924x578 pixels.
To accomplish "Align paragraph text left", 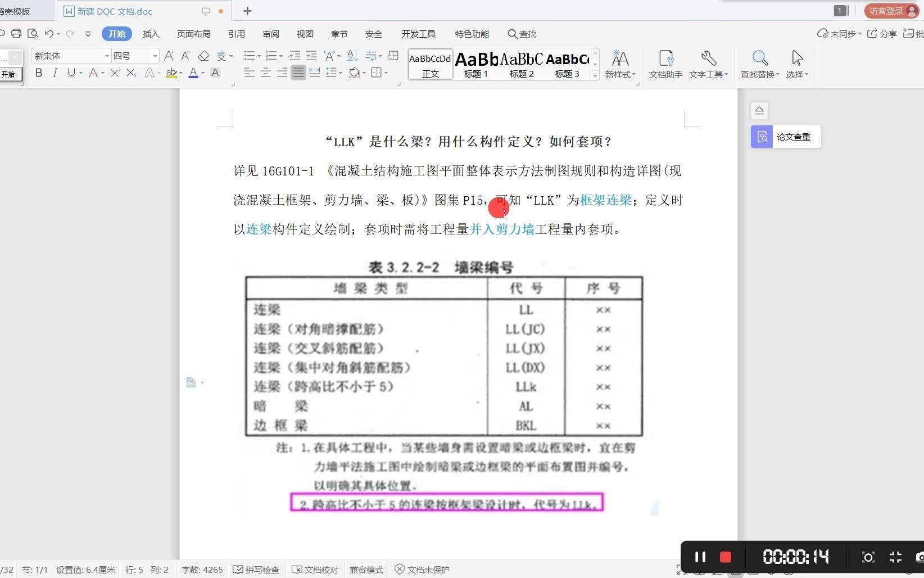I will pos(250,73).
